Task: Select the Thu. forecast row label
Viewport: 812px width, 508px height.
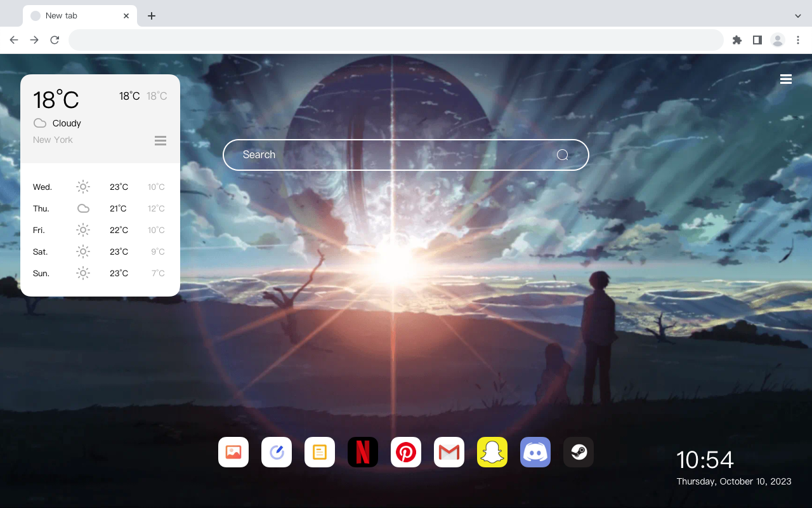Action: coord(41,209)
